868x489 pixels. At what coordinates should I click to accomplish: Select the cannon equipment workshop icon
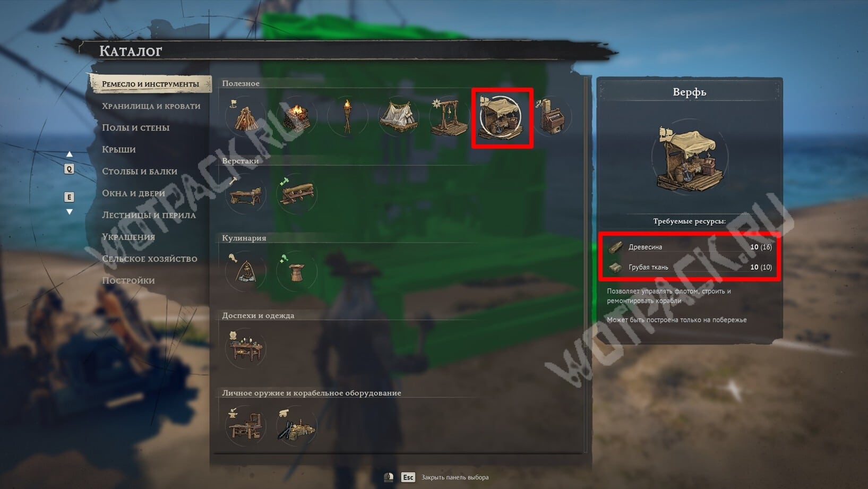click(296, 426)
